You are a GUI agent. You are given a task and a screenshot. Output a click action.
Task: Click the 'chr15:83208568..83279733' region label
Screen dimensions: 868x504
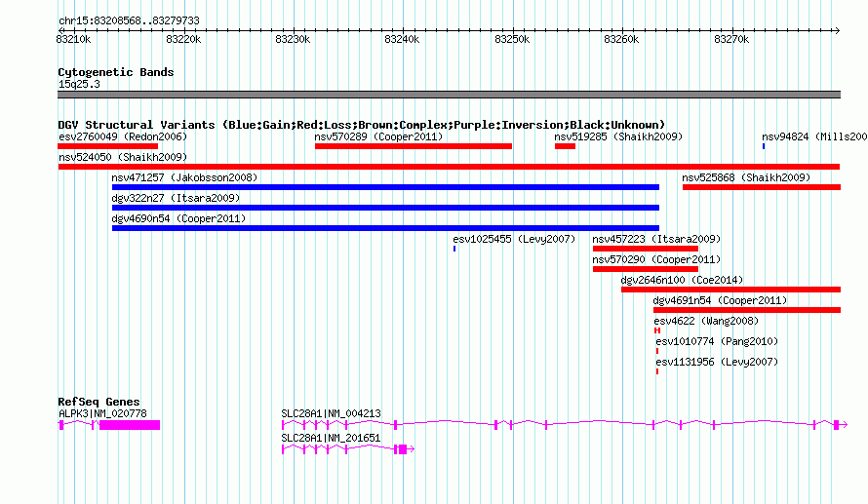pyautogui.click(x=129, y=20)
